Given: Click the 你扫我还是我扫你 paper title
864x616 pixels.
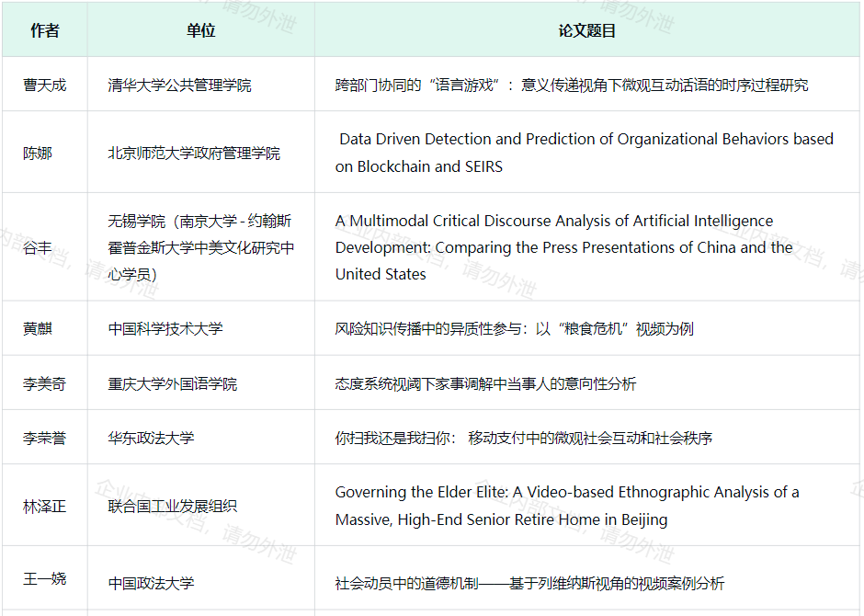Looking at the screenshot, I should [523, 438].
